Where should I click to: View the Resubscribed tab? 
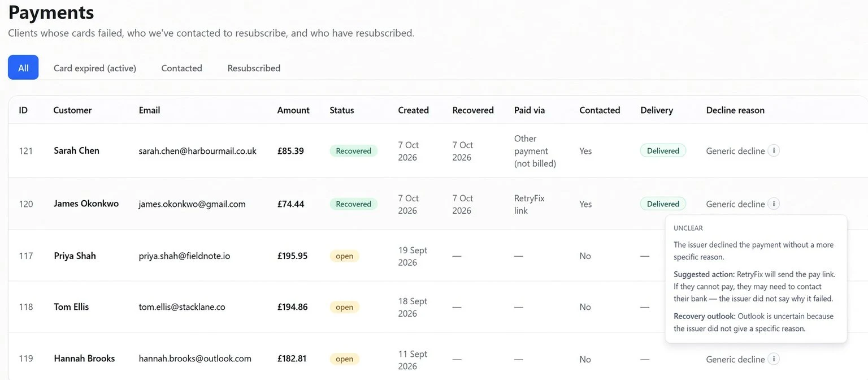[x=254, y=68]
